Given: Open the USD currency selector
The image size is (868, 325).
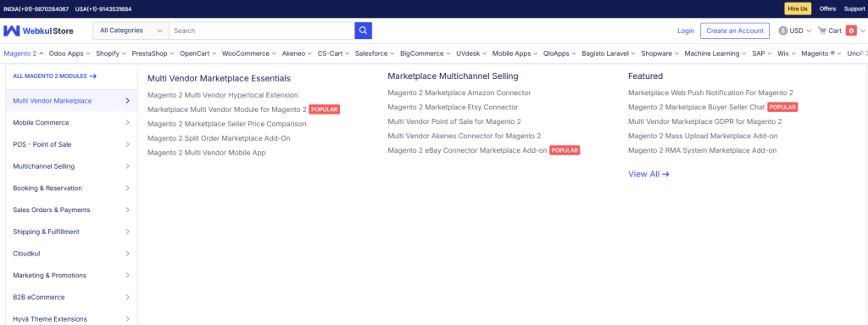Looking at the screenshot, I should (795, 31).
